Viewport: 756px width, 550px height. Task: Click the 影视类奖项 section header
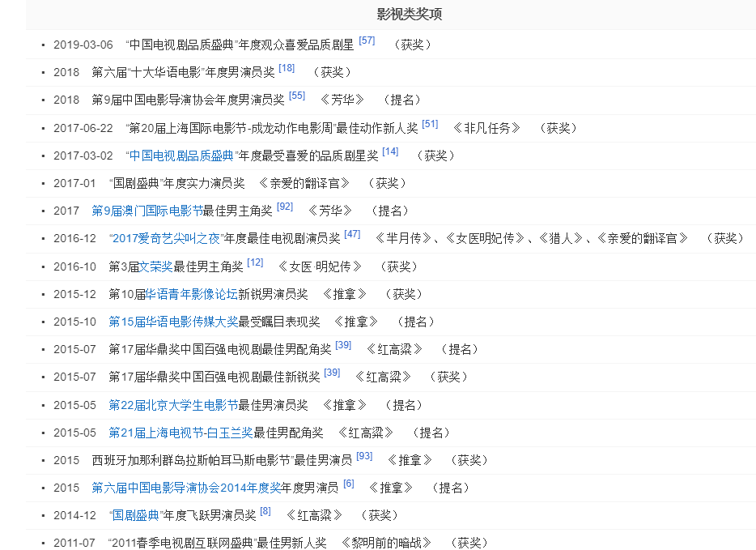[x=410, y=14]
